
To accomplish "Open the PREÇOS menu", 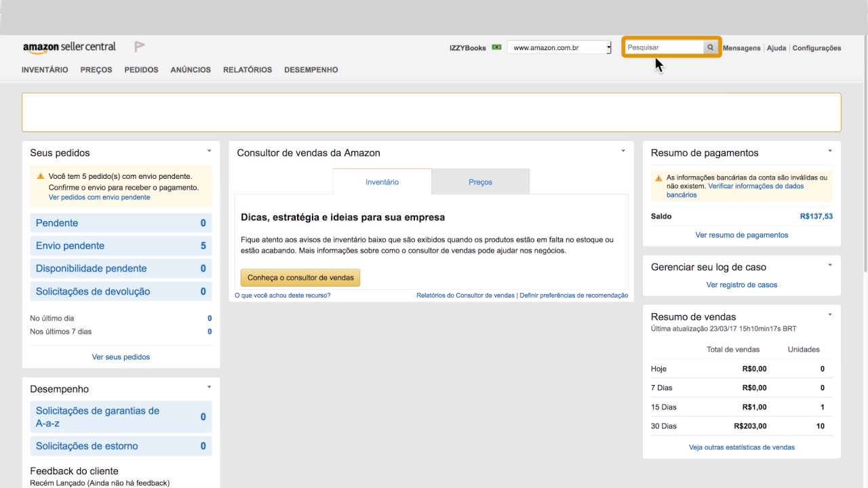I will (96, 70).
